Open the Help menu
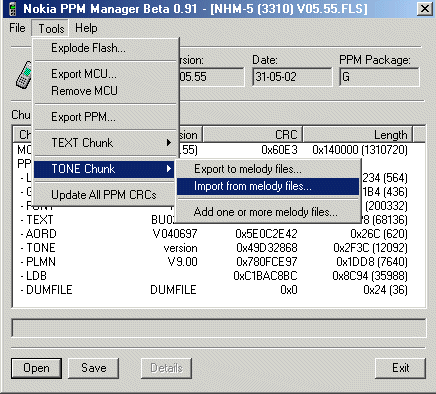 coord(86,28)
